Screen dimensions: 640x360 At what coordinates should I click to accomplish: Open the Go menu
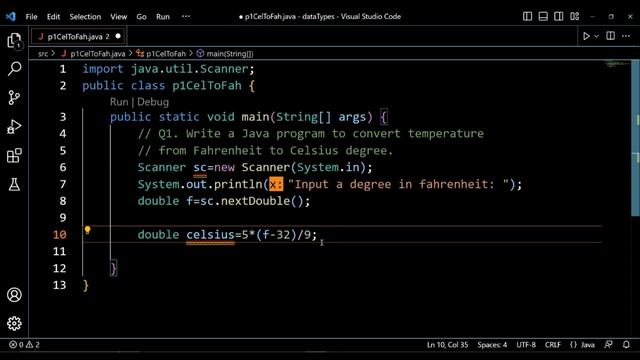(141, 16)
